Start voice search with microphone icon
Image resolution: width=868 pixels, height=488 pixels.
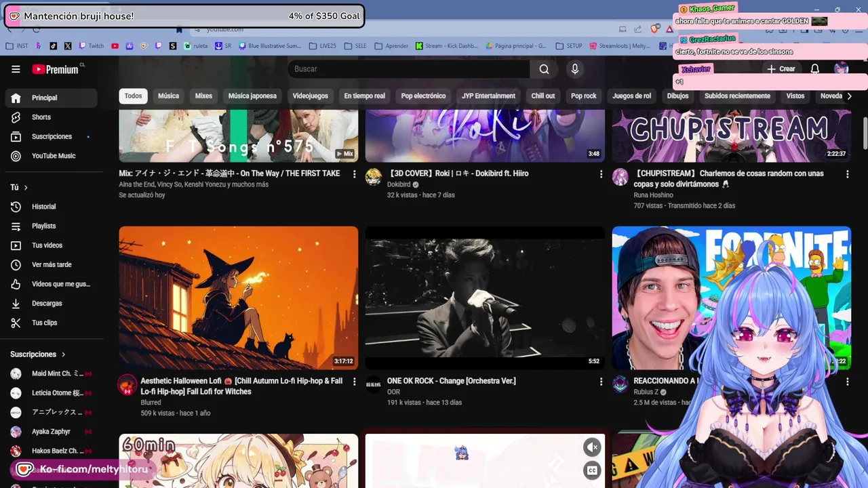coord(575,69)
